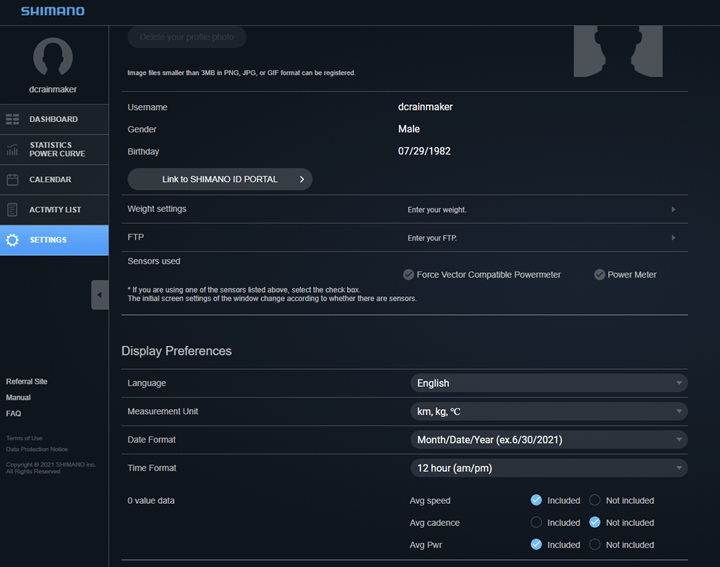Select Included for Avg speed
Viewport: 720px width, 567px height.
pyautogui.click(x=536, y=500)
